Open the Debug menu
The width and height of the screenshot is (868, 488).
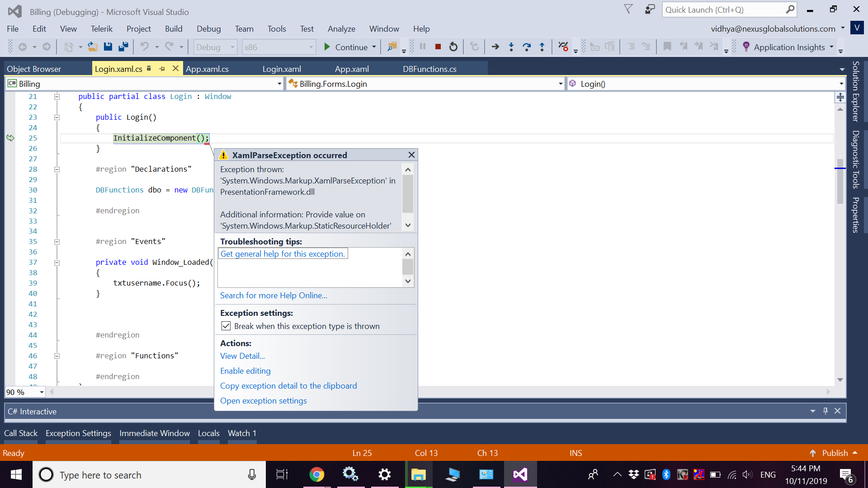208,29
